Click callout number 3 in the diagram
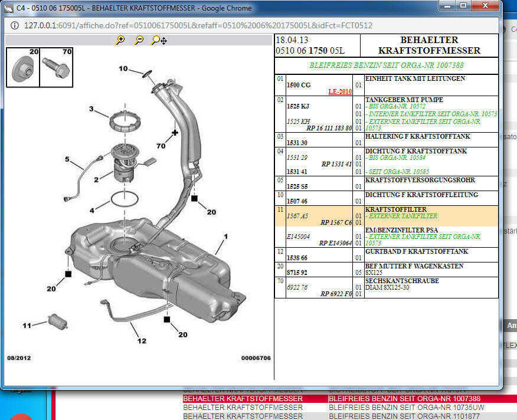The image size is (517, 420). click(91, 109)
